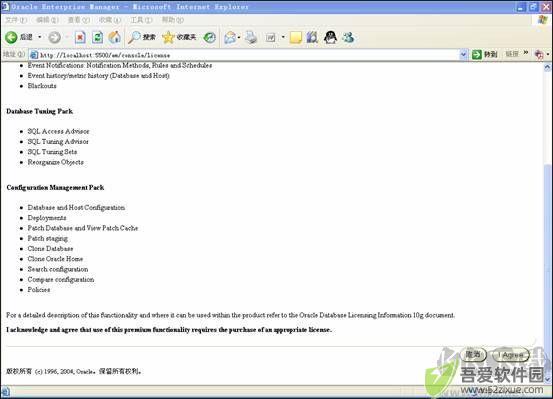Click 'Search configuration' list item

coord(58,269)
